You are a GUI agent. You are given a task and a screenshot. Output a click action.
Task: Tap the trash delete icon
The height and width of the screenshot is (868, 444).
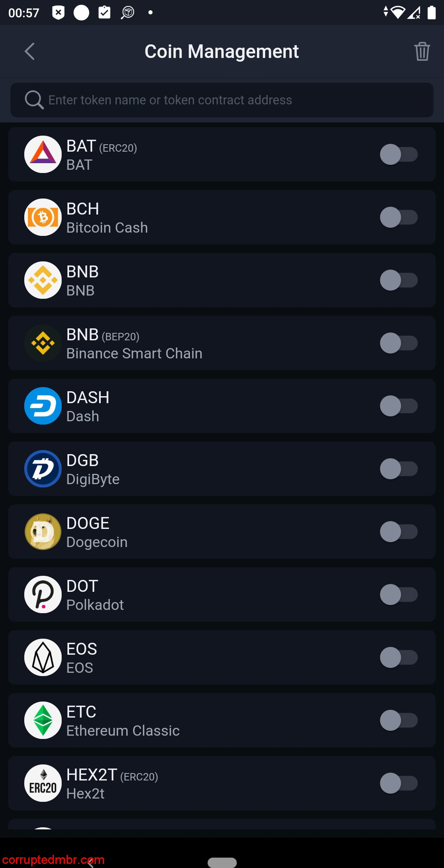pos(422,51)
